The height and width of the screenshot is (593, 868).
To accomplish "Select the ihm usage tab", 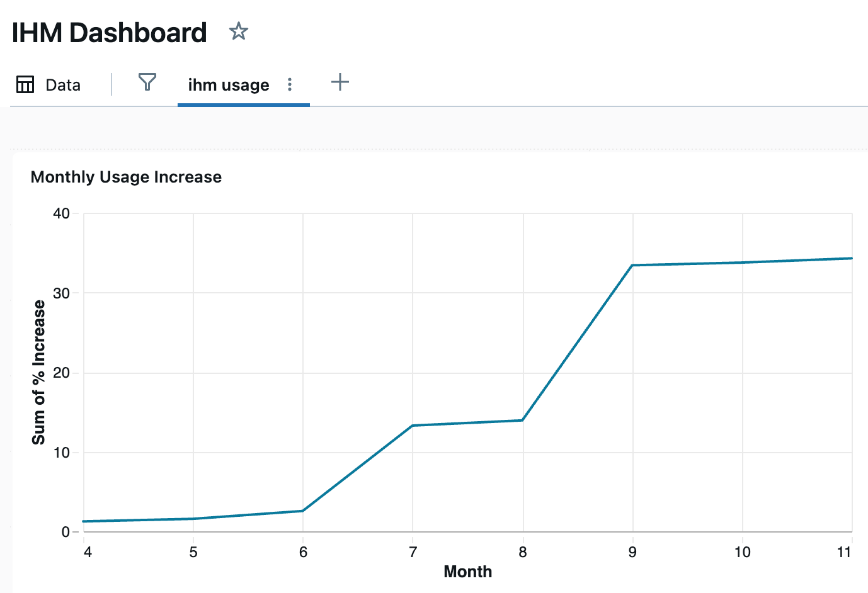I will 228,85.
